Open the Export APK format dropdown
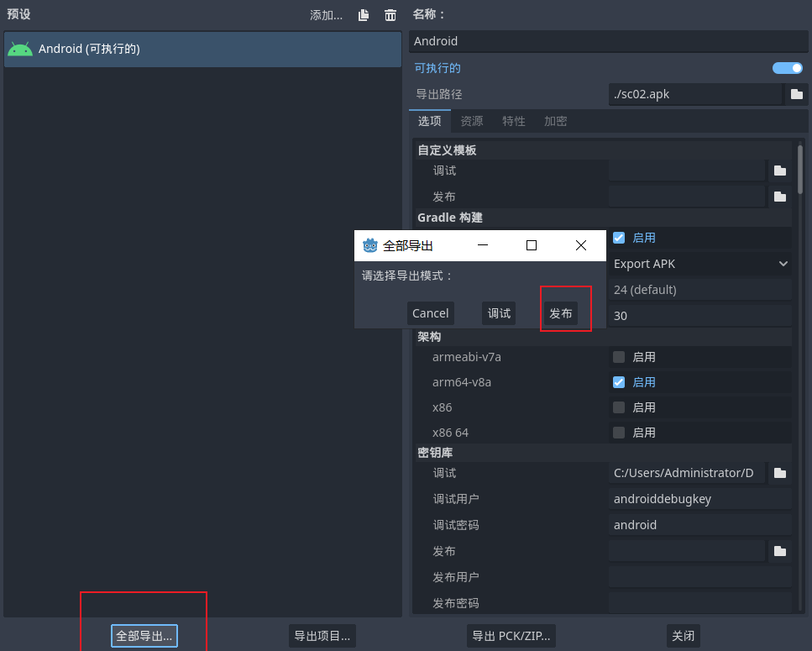 pos(700,264)
